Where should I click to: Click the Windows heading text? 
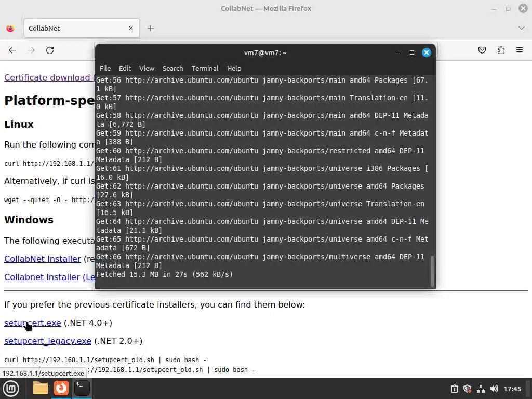click(x=29, y=220)
